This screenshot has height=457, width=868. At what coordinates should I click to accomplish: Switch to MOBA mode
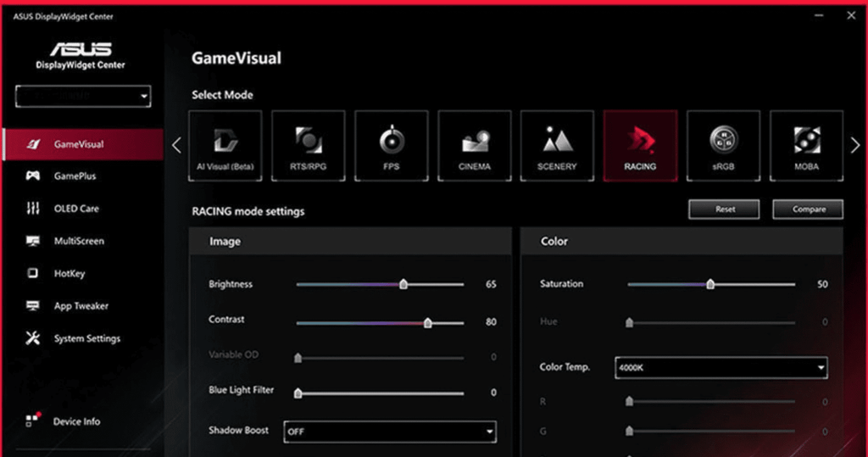click(806, 146)
